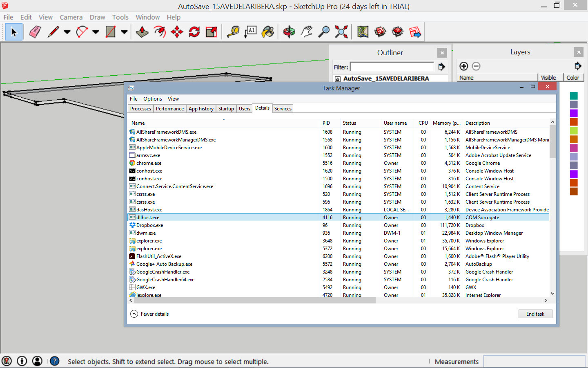Switch to the Services tab
The image size is (588, 368).
283,109
